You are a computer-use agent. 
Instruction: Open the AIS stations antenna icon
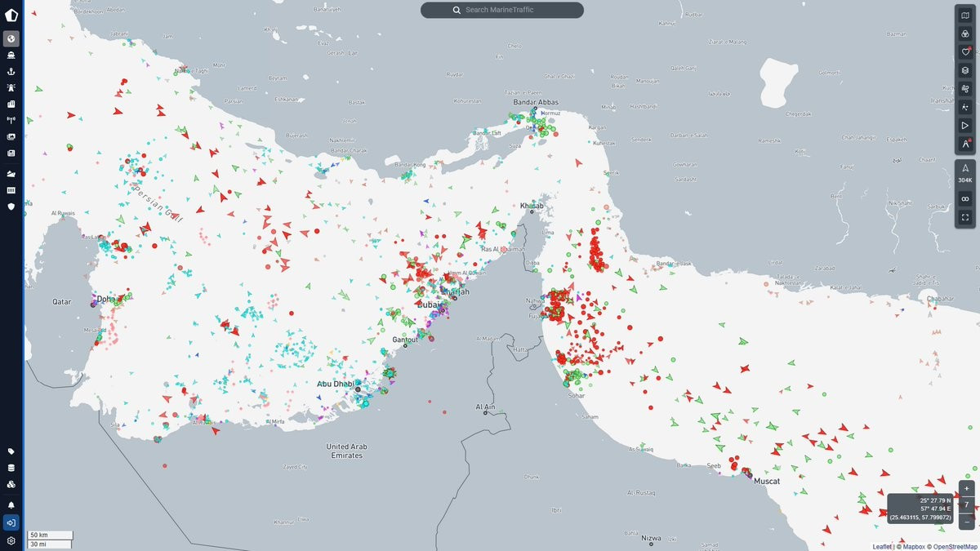tap(11, 121)
